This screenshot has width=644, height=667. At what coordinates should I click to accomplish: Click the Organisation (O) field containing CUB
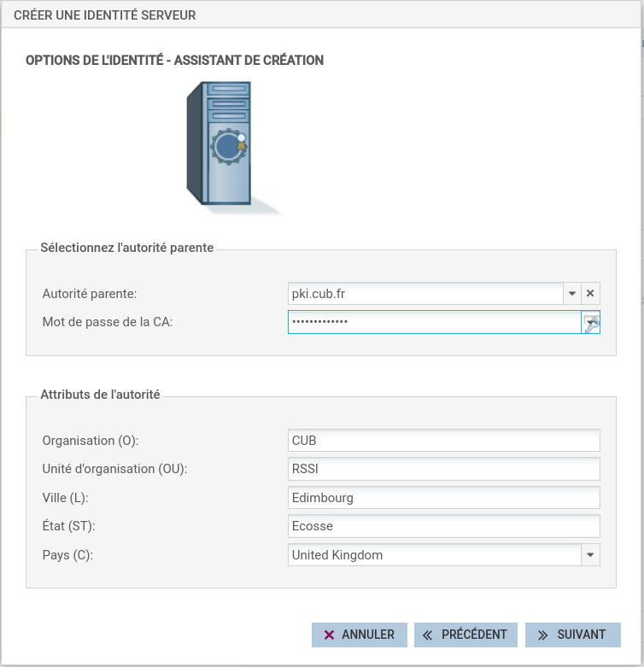tap(444, 441)
